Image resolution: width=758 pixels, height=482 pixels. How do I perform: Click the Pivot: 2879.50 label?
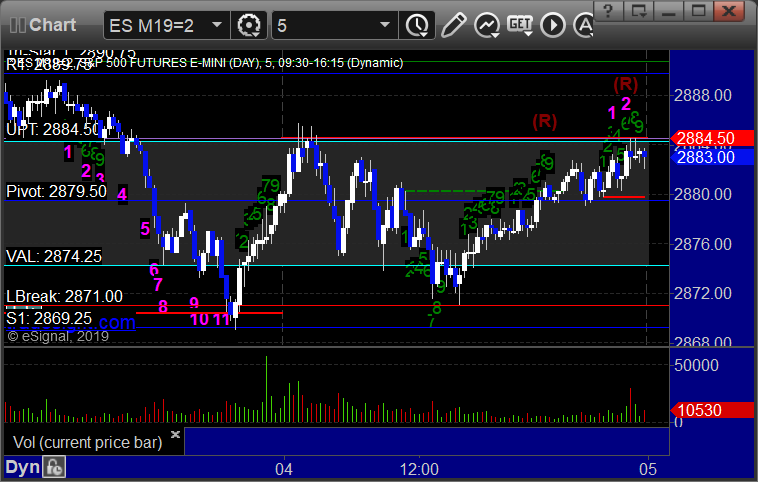pyautogui.click(x=57, y=191)
